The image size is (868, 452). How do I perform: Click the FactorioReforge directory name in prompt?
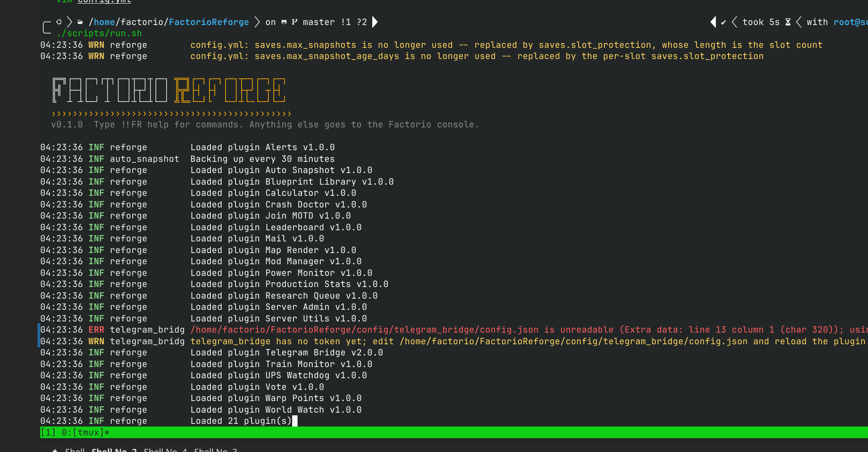(x=209, y=22)
